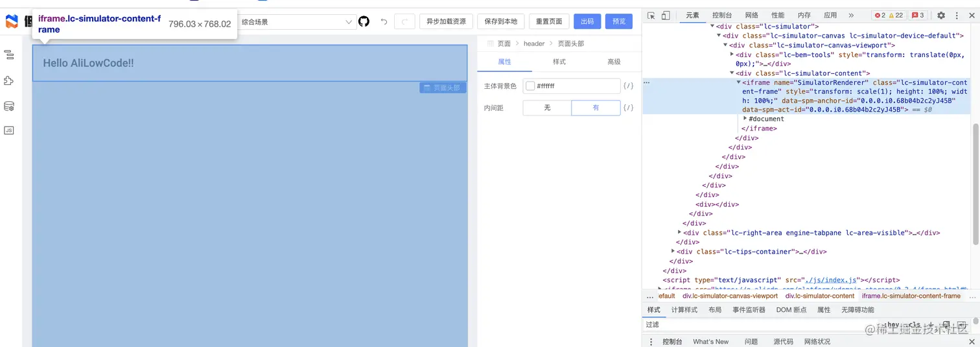This screenshot has width=980, height=347.
Task: Expand the lc-tips-container div node
Action: [673, 252]
